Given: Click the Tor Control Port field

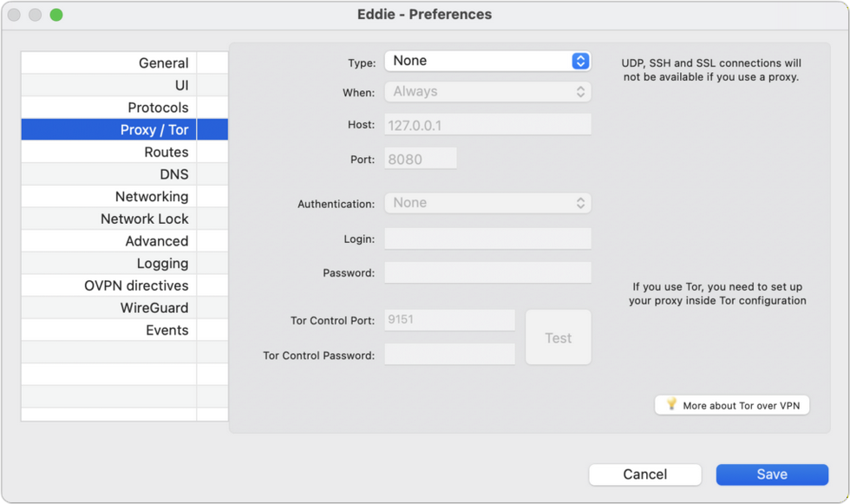Looking at the screenshot, I should 449,320.
